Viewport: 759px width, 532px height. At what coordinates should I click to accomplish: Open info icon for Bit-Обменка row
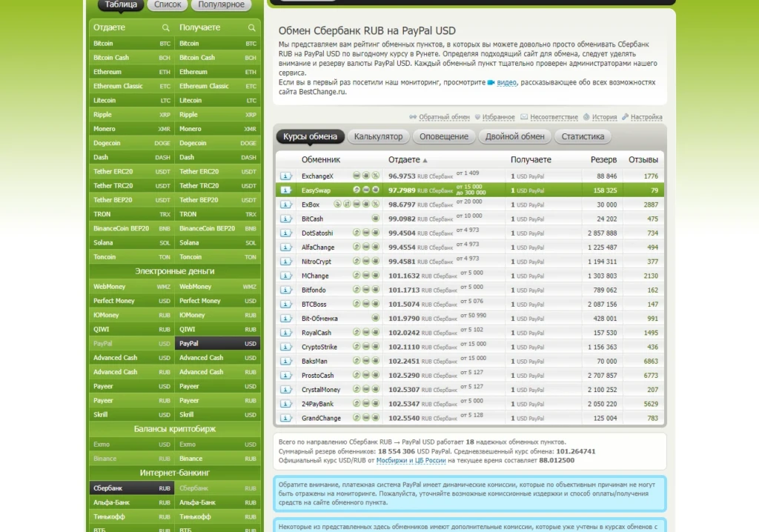click(285, 319)
